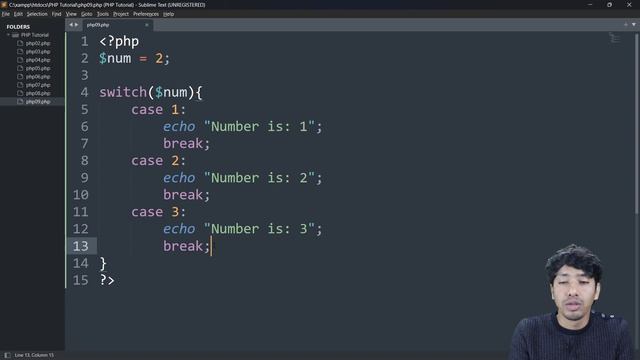Image resolution: width=640 pixels, height=360 pixels.
Task: Minimize the Sublime Text window
Action: pyautogui.click(x=590, y=4)
